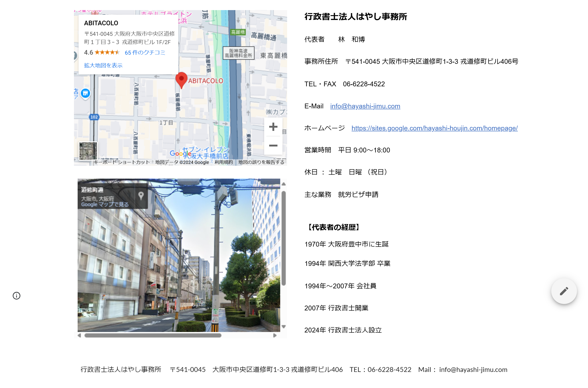Click info@hayashi-jimu.com email link
This screenshot has height=388, width=588.
(365, 106)
